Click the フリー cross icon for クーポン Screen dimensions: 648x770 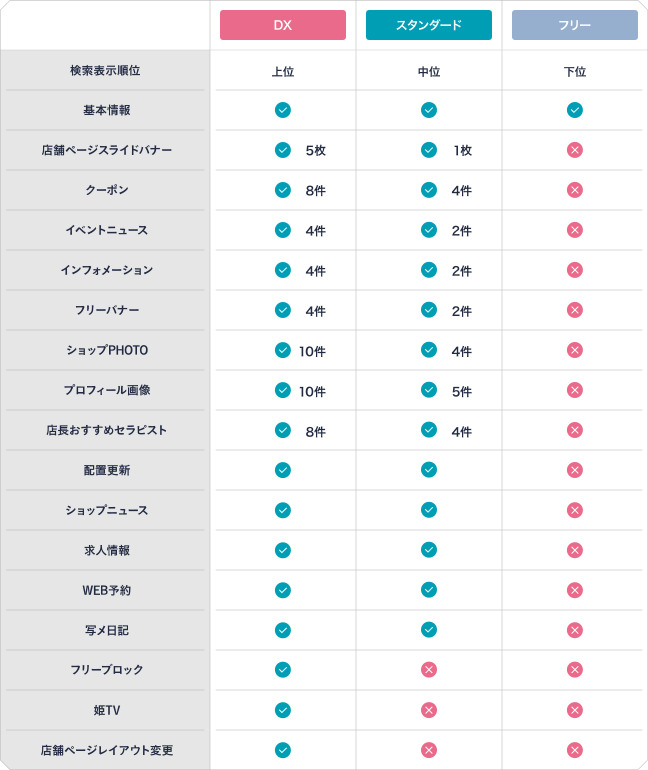[x=575, y=190]
